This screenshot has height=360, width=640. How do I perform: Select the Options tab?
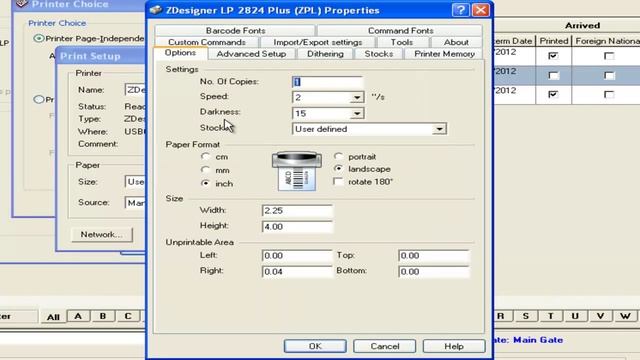(180, 53)
